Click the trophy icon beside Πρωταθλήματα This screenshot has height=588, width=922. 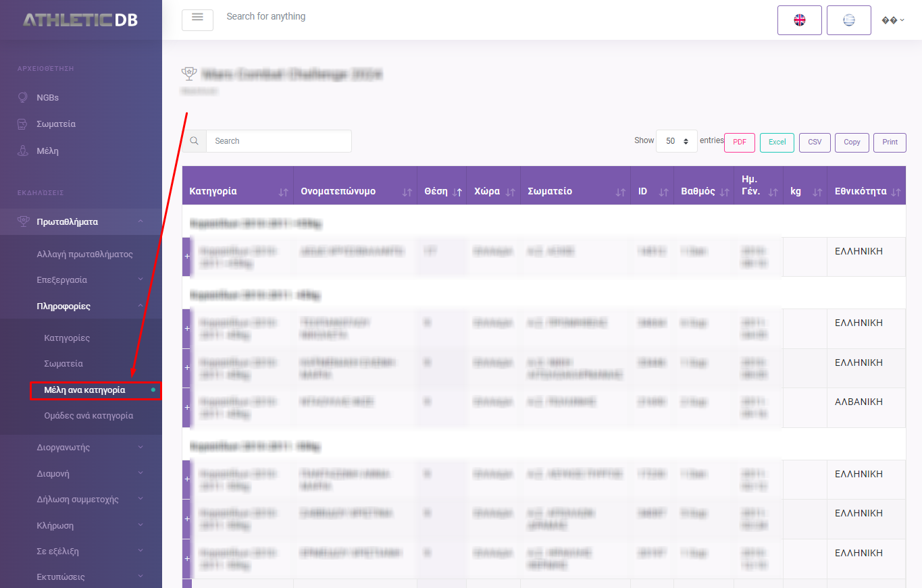(23, 221)
